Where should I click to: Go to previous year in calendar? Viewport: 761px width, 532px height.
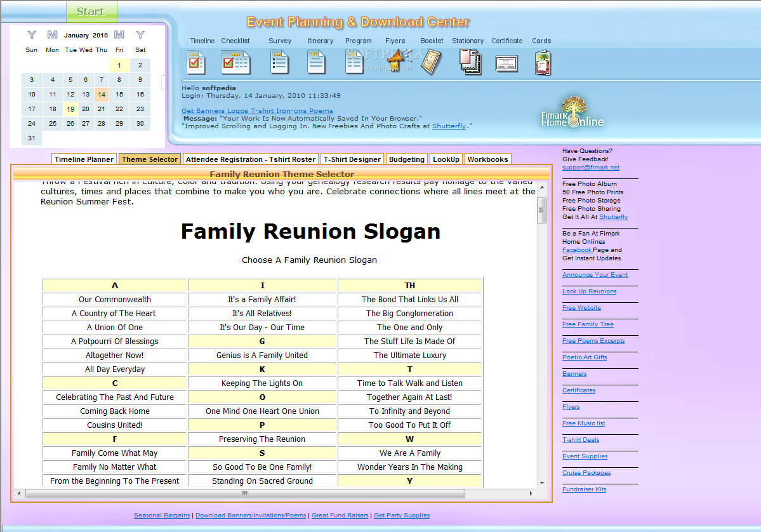point(32,35)
